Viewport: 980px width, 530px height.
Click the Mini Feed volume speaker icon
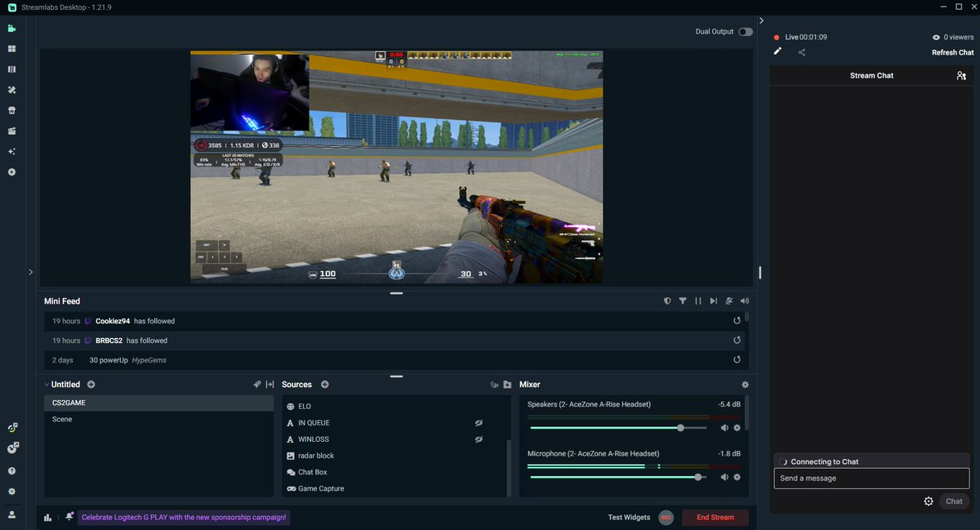pyautogui.click(x=744, y=301)
